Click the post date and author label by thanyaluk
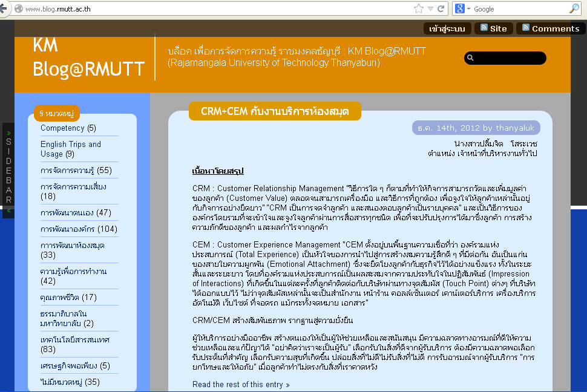This screenshot has height=392, width=587. coord(476,128)
